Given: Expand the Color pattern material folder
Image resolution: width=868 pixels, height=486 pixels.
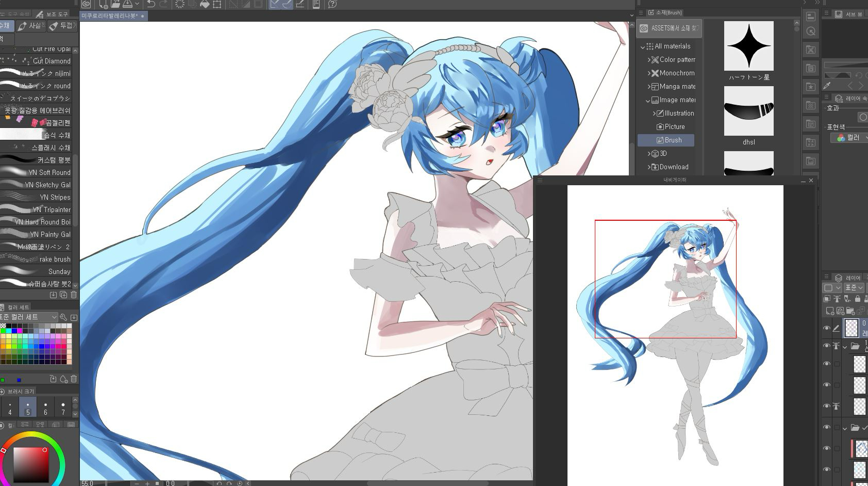Looking at the screenshot, I should pos(649,60).
